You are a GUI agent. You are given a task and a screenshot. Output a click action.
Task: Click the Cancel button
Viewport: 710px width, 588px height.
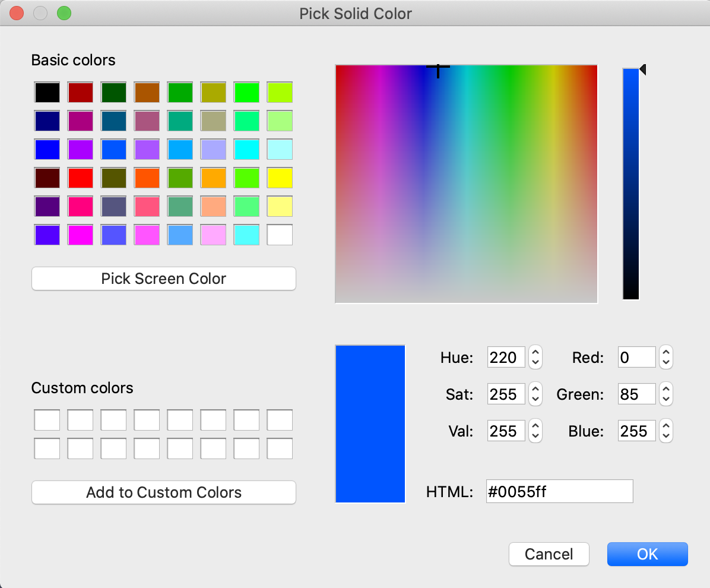click(549, 554)
